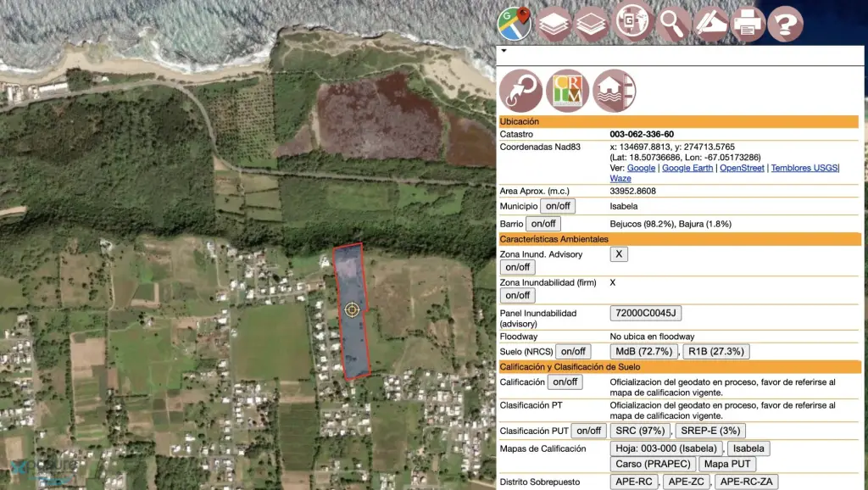Open the Google Earth link

[x=687, y=168]
